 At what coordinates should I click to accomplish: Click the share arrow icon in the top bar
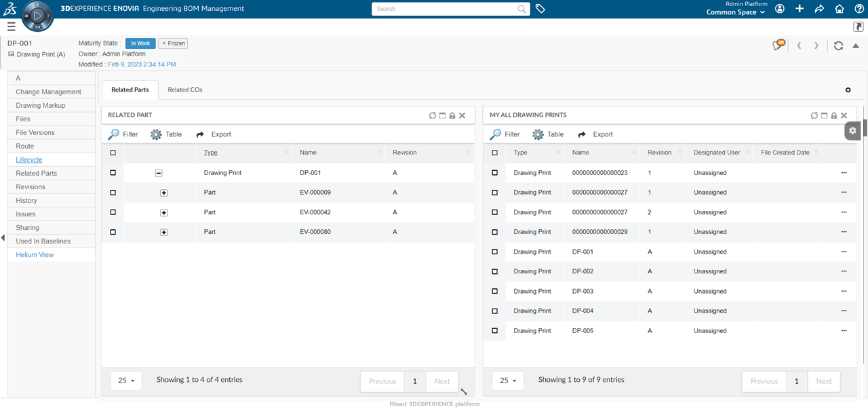tap(819, 9)
